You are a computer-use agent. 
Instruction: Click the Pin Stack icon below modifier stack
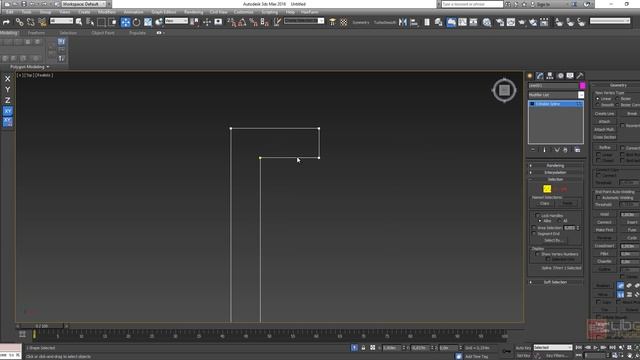pyautogui.click(x=533, y=150)
